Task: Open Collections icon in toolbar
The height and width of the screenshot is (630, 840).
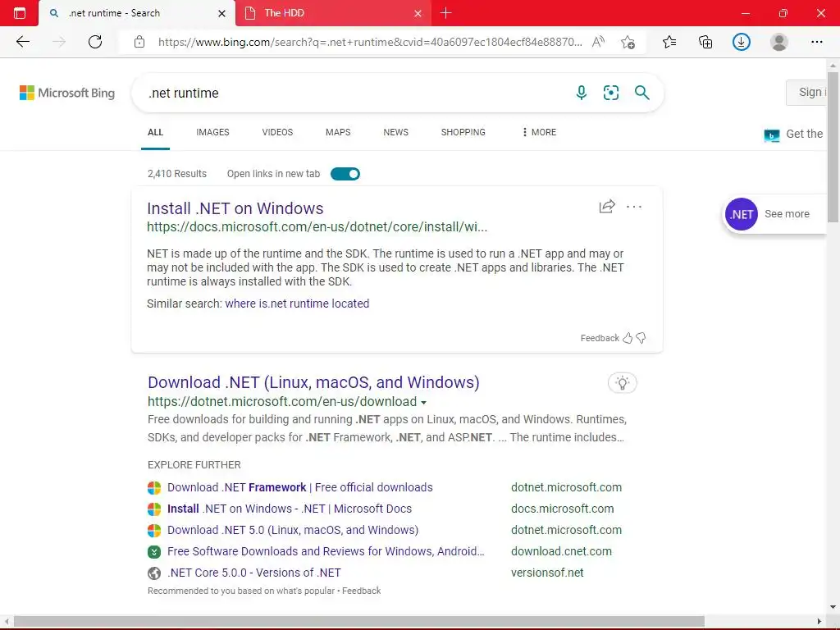Action: point(705,42)
